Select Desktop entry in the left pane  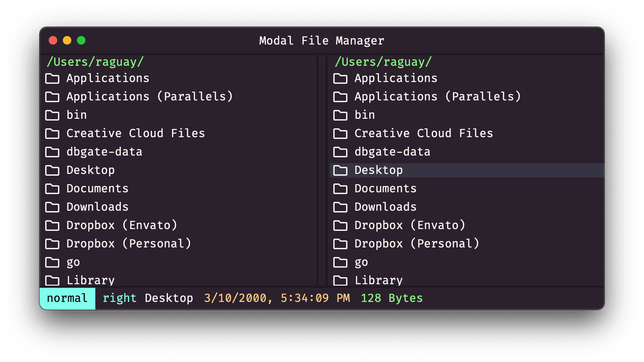pos(90,170)
